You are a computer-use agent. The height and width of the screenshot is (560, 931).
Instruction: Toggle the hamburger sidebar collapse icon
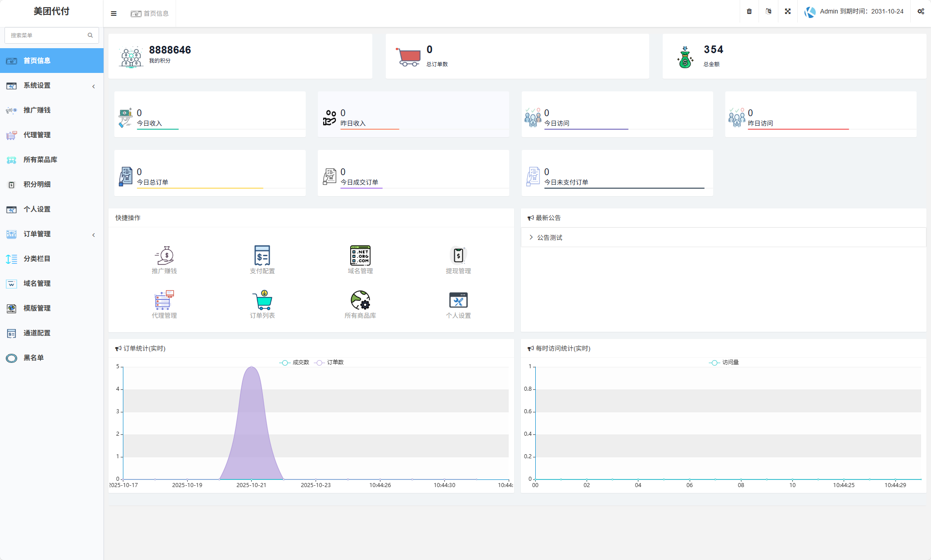click(x=113, y=14)
